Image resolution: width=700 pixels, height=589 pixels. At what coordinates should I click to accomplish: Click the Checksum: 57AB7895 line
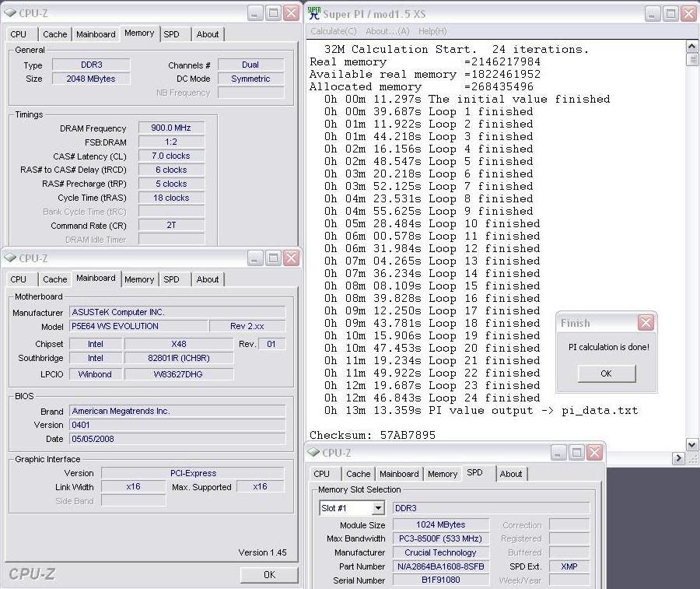pos(373,435)
